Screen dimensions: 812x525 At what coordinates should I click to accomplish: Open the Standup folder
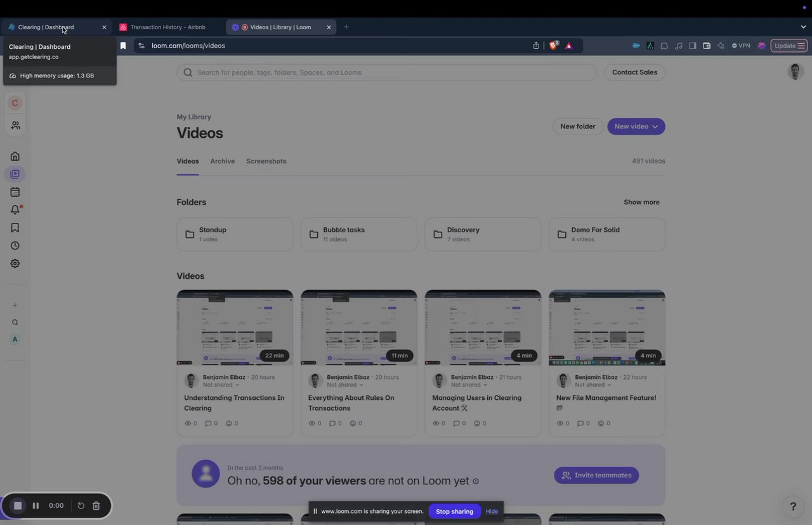click(235, 234)
